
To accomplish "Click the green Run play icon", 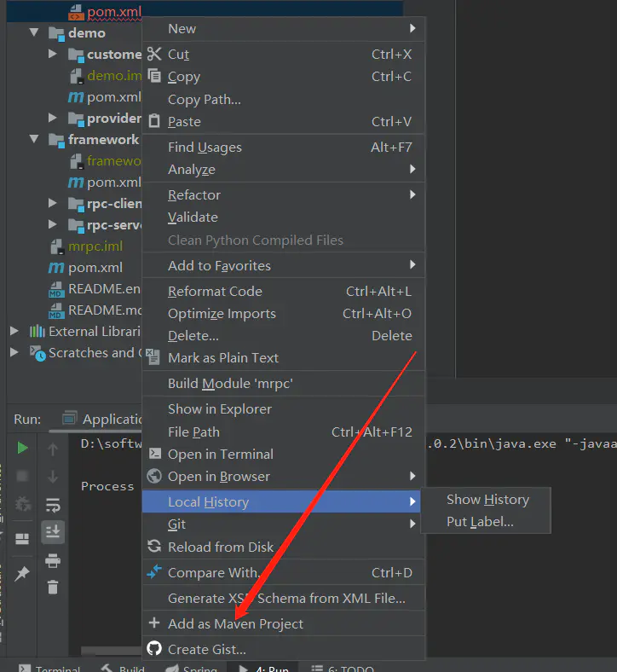I will coord(22,448).
